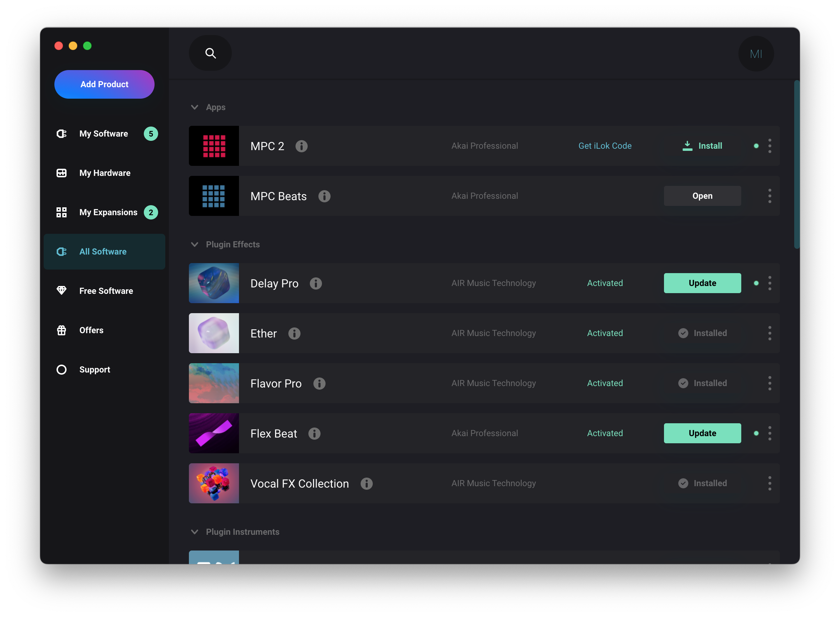The image size is (840, 617).
Task: Click Get iLok Code link
Action: (x=605, y=146)
